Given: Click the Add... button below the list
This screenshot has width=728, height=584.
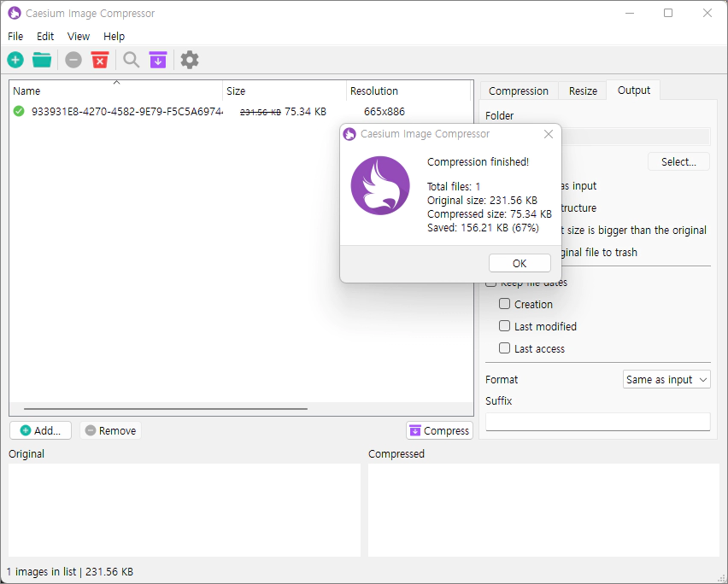Looking at the screenshot, I should pos(40,430).
